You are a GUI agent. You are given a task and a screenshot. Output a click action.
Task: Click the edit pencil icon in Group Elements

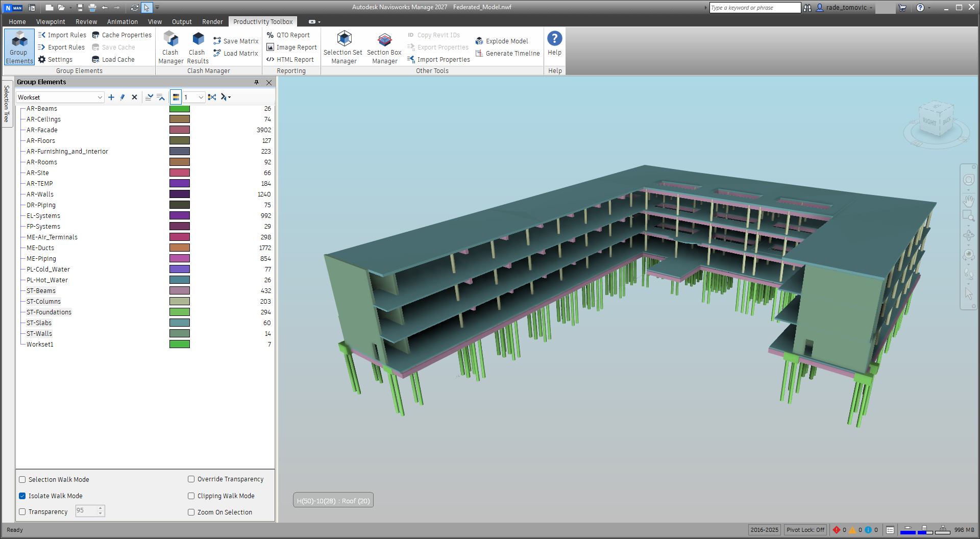(x=122, y=97)
